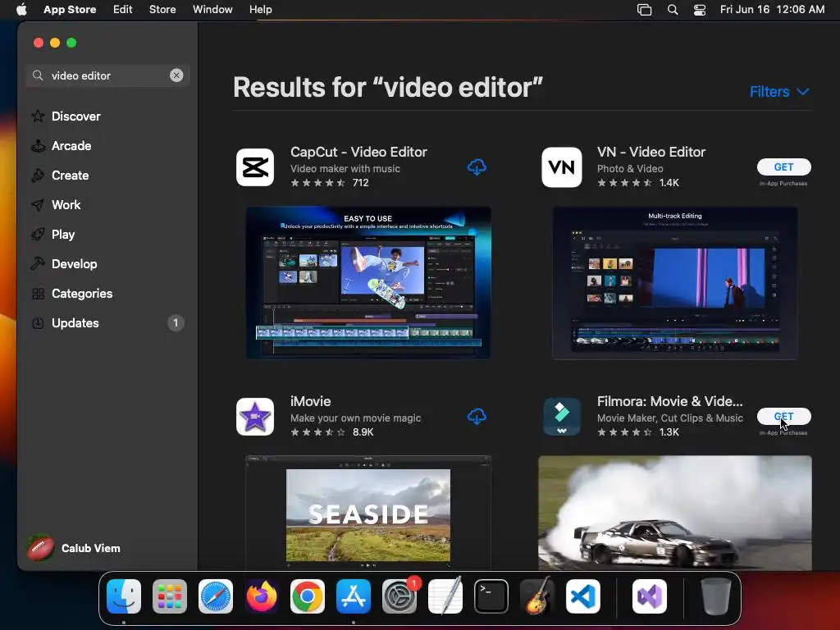840x630 pixels.
Task: Open the CapCut app icon
Action: 255,167
